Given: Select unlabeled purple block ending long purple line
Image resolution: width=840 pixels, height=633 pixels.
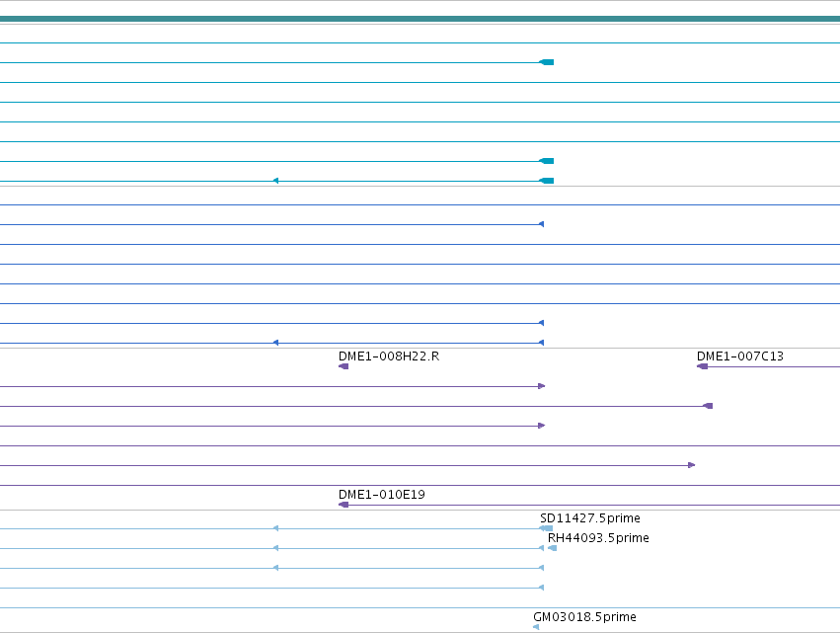Looking at the screenshot, I should 708,406.
